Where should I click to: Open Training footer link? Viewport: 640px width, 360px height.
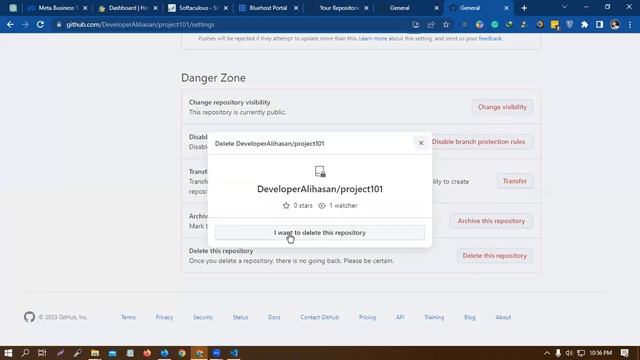coord(434,317)
